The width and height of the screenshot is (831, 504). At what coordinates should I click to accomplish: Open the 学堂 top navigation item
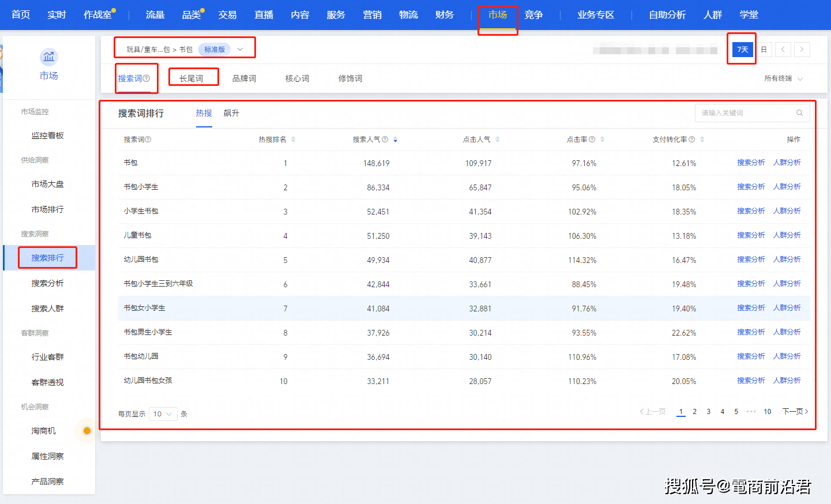point(749,14)
